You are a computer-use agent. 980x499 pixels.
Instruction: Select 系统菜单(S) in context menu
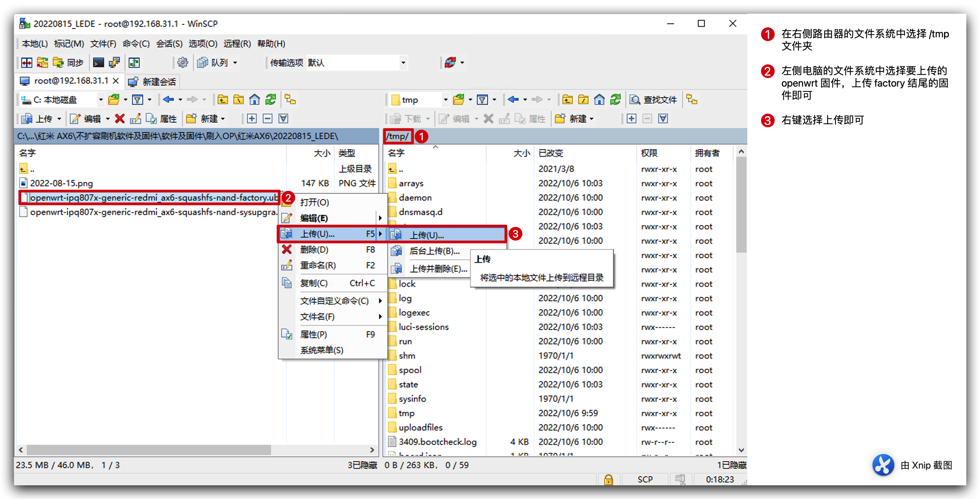[333, 350]
